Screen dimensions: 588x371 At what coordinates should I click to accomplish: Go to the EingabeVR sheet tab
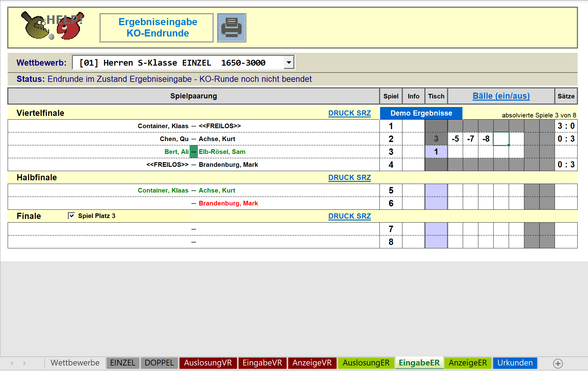[262, 363]
